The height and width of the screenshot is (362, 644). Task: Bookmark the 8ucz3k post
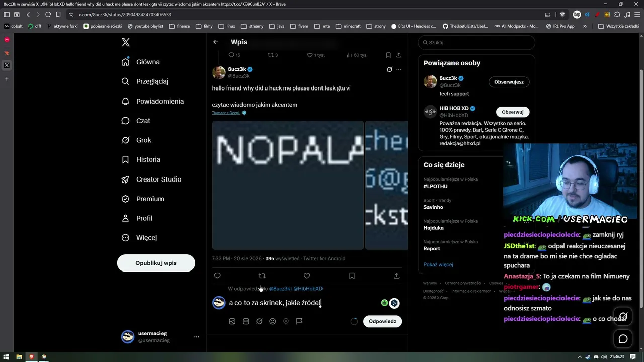pyautogui.click(x=352, y=276)
